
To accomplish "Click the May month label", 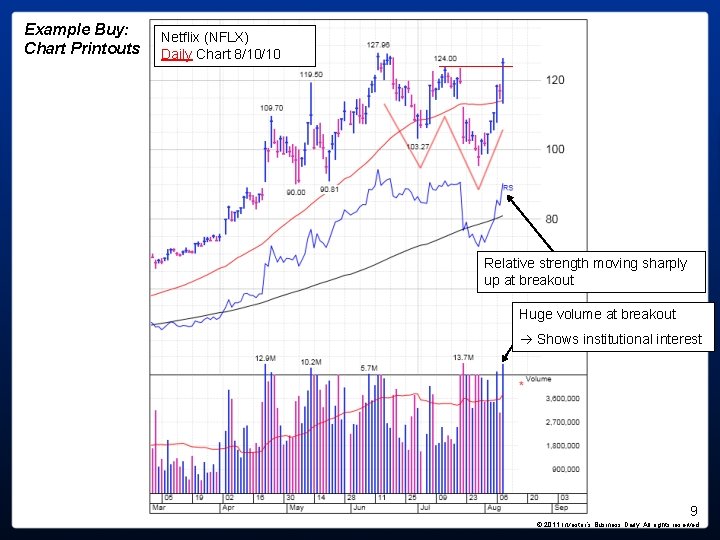I will [296, 508].
